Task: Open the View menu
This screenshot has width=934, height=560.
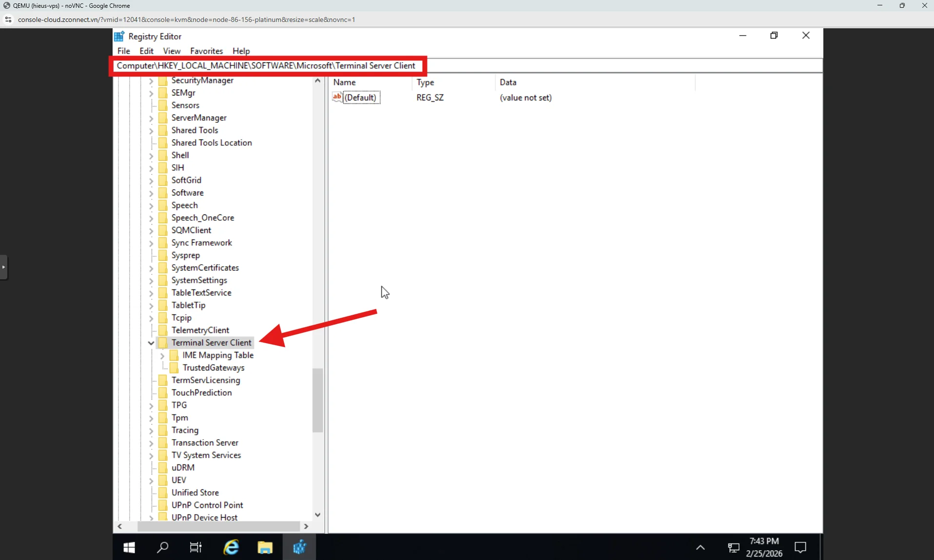Action: [x=172, y=51]
